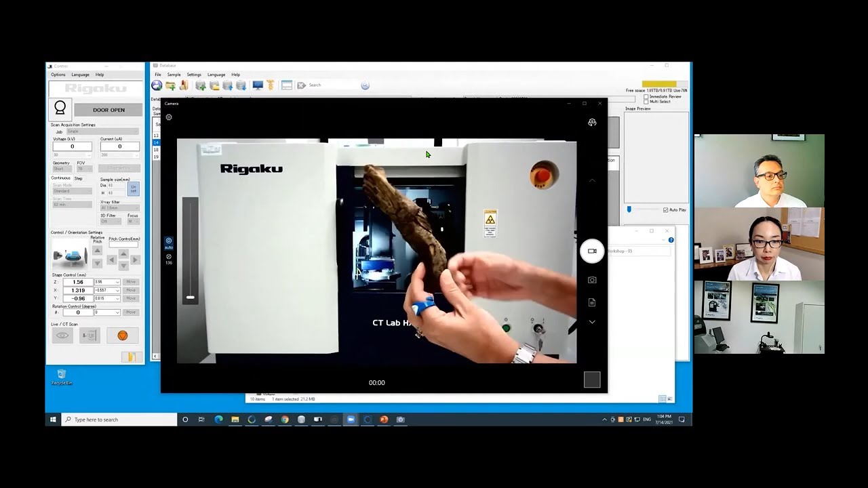Enable the Immediate Review checkbox
This screenshot has height=488, width=868.
[x=646, y=97]
